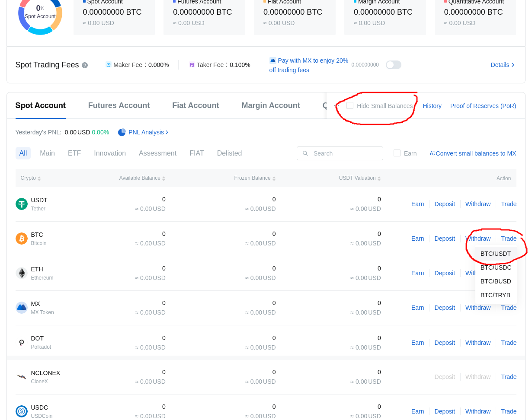This screenshot has height=420, width=532.
Task: Click Deposit in the BTC row
Action: [x=445, y=239]
